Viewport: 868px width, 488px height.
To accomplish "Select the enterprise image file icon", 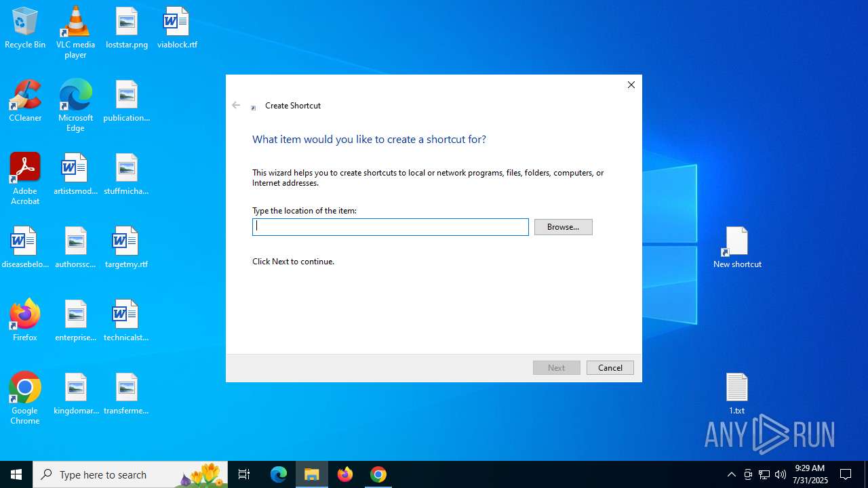I will pos(75,321).
